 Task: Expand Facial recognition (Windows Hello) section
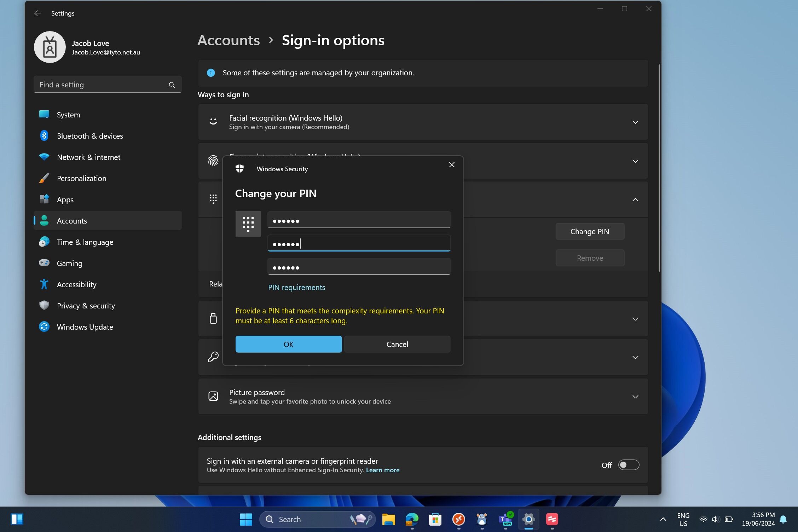coord(635,122)
